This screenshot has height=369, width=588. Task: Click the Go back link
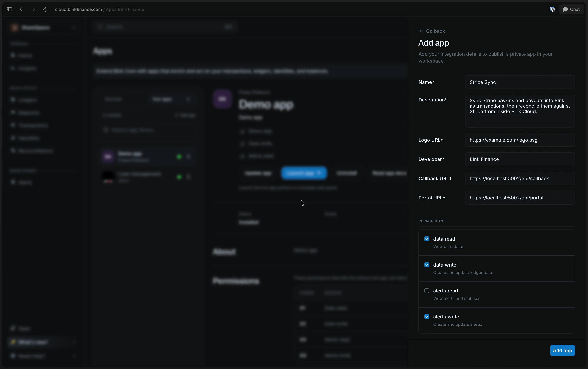[x=432, y=31]
